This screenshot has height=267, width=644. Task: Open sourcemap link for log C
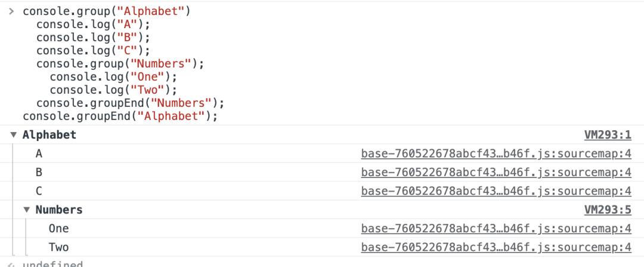point(496,191)
